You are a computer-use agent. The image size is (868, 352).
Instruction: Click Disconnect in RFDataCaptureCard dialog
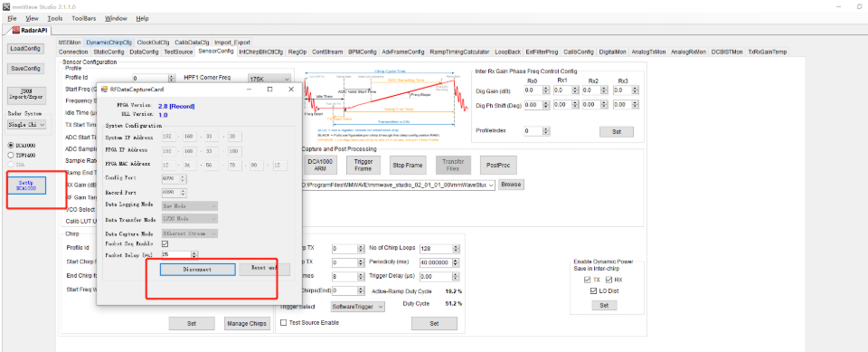coord(198,269)
